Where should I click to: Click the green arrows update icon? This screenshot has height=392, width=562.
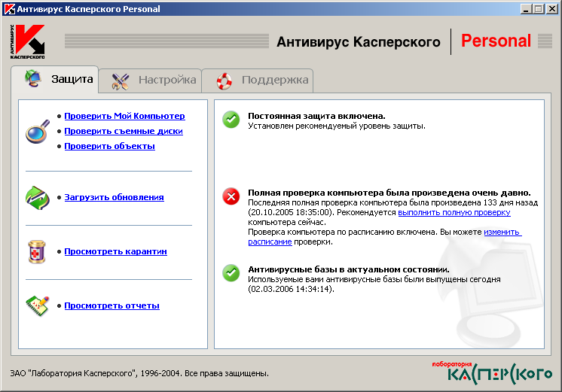[x=38, y=198]
